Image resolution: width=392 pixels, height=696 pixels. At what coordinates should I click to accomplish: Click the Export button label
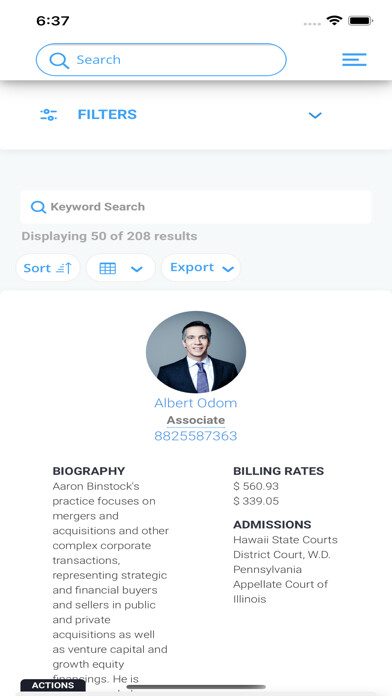(x=192, y=267)
